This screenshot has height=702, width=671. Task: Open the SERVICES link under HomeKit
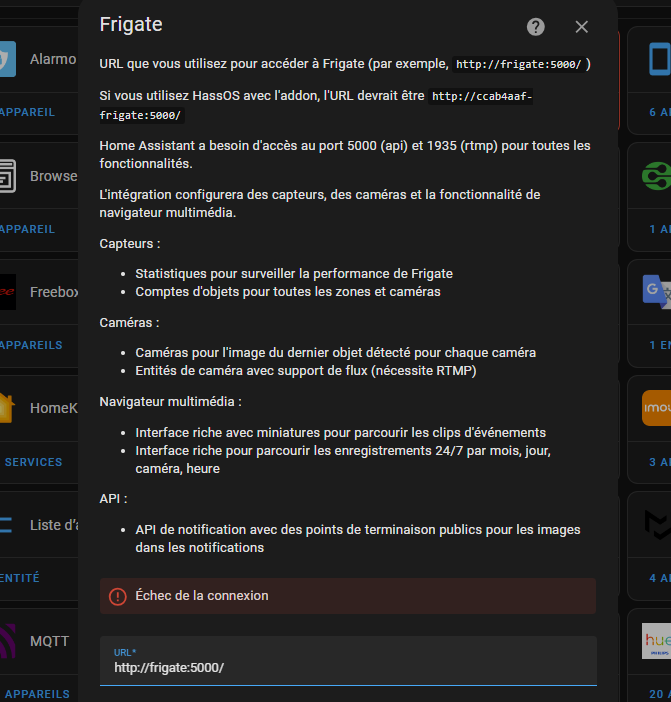click(x=33, y=462)
